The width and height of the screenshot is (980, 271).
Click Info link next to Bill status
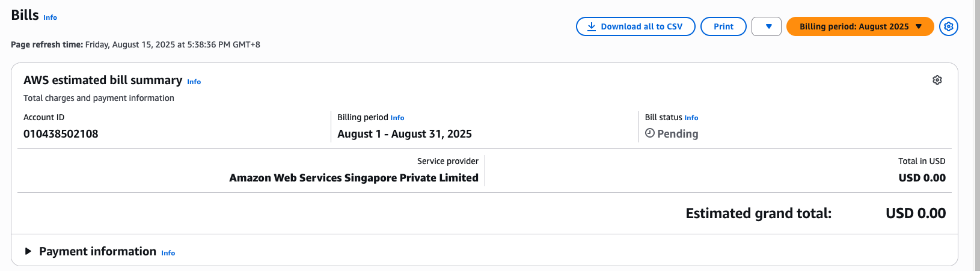click(691, 118)
